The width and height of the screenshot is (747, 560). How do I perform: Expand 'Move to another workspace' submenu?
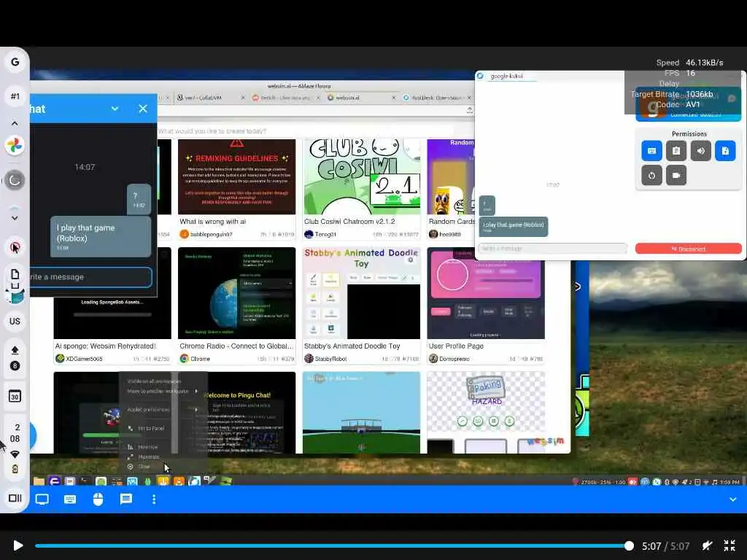click(x=162, y=392)
